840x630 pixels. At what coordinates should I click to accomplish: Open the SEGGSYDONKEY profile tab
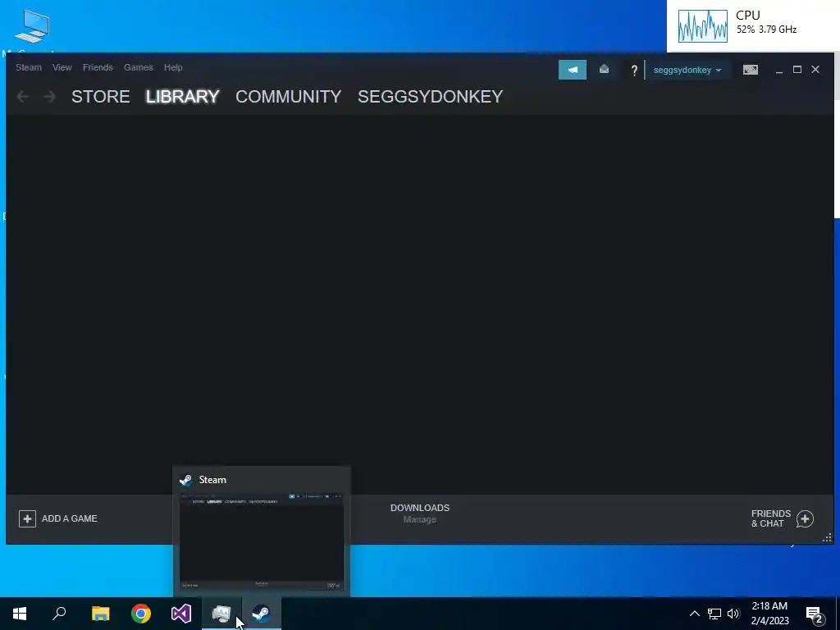pos(430,97)
